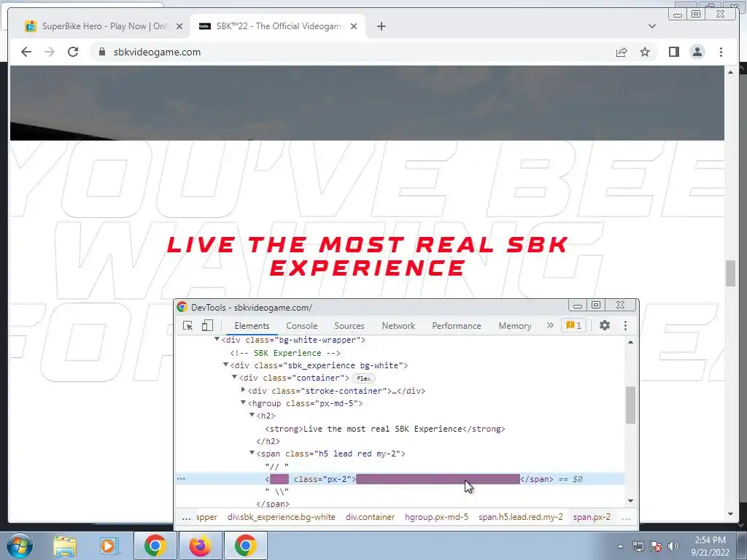Open the DevTools issues counter badge
747x560 pixels.
coord(573,326)
